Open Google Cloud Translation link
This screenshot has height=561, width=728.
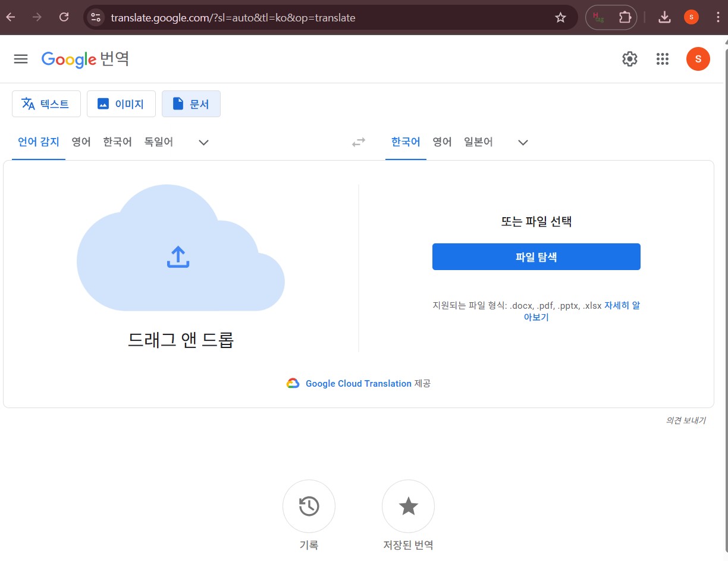pos(358,384)
